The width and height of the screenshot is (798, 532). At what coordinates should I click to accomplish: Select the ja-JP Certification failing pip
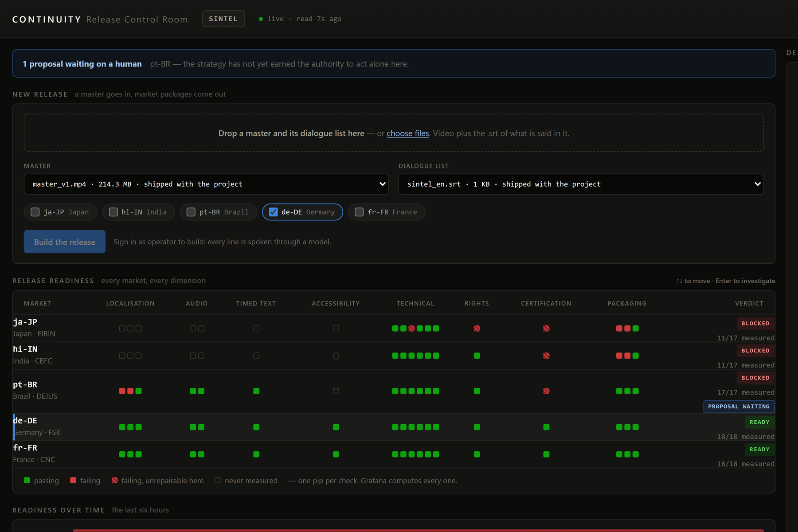click(x=546, y=329)
